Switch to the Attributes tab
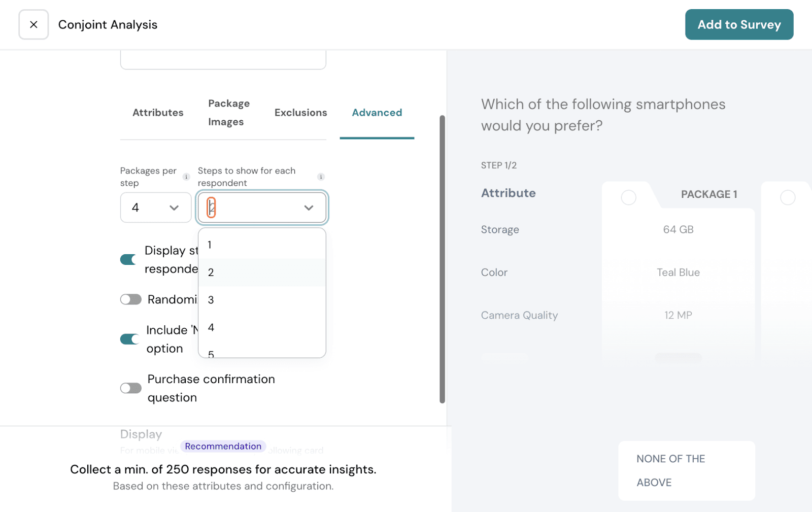Viewport: 812px width, 512px height. point(158,113)
